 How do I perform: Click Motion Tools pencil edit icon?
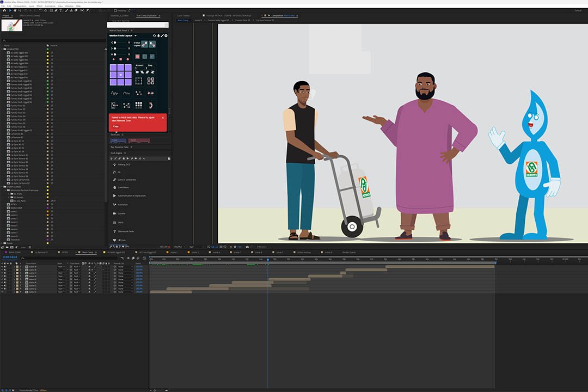162,35
